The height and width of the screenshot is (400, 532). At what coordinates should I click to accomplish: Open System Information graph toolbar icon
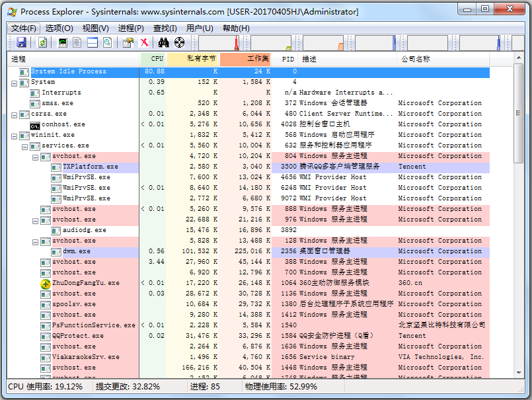pos(61,42)
